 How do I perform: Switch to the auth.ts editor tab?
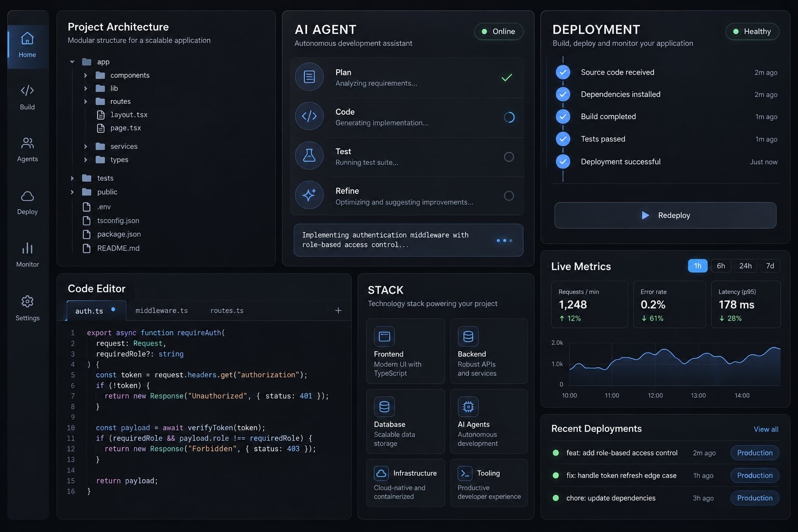coord(96,311)
